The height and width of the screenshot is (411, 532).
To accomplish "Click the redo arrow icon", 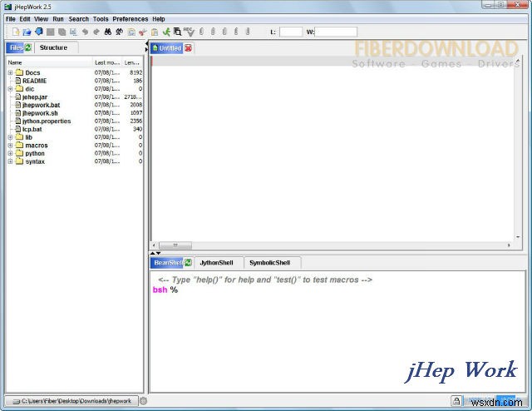I will pos(96,32).
